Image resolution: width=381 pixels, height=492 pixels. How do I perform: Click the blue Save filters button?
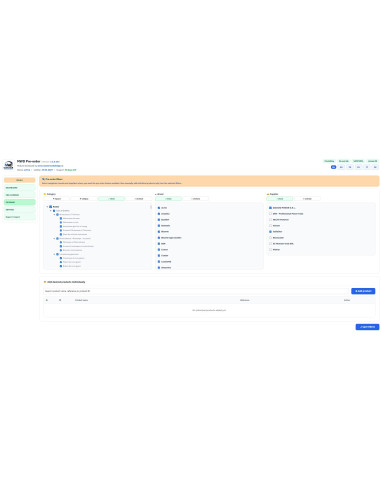point(367,327)
